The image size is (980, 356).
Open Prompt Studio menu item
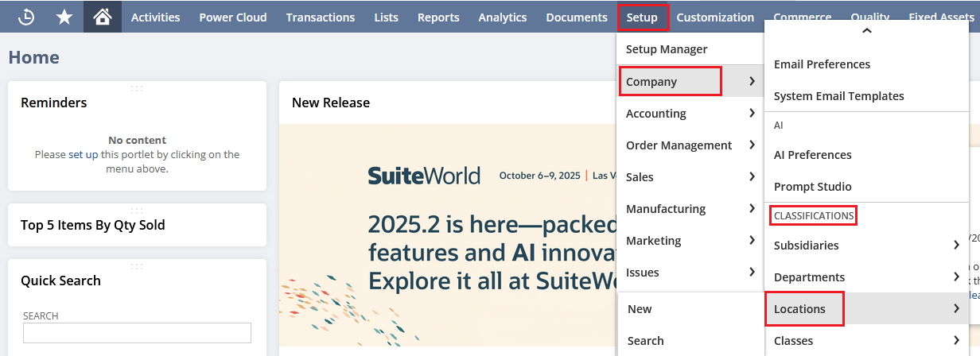tap(812, 187)
